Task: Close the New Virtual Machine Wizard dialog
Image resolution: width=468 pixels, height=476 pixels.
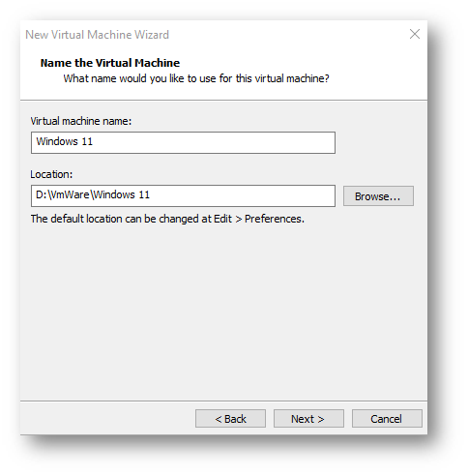Action: (415, 34)
